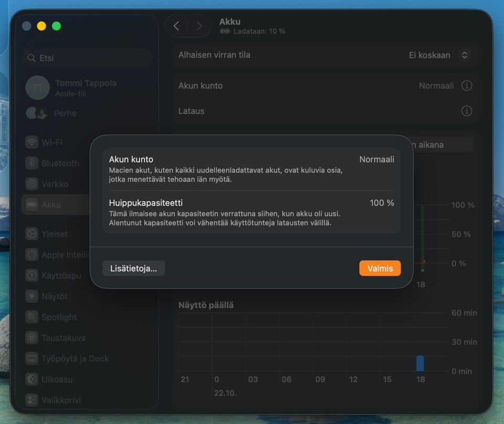Image resolution: width=504 pixels, height=424 pixels.
Task: Click the Näyttö päällä chart heading
Action: (x=206, y=305)
